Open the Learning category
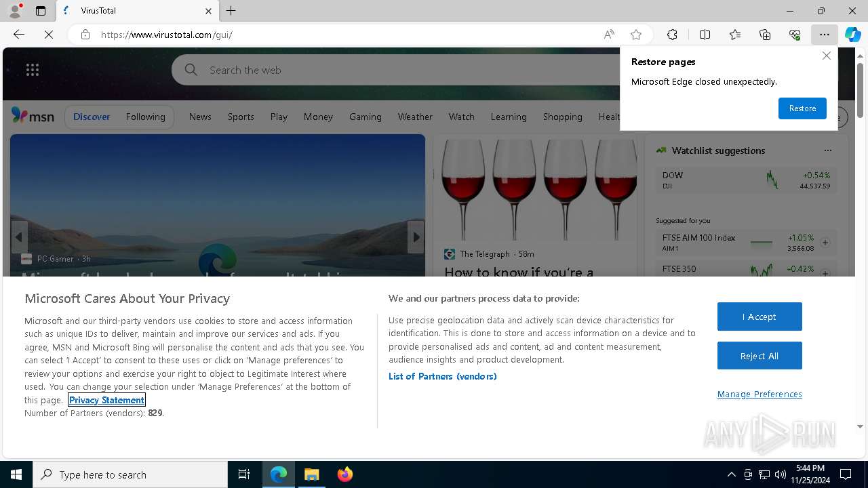This screenshot has width=868, height=488. click(x=509, y=117)
